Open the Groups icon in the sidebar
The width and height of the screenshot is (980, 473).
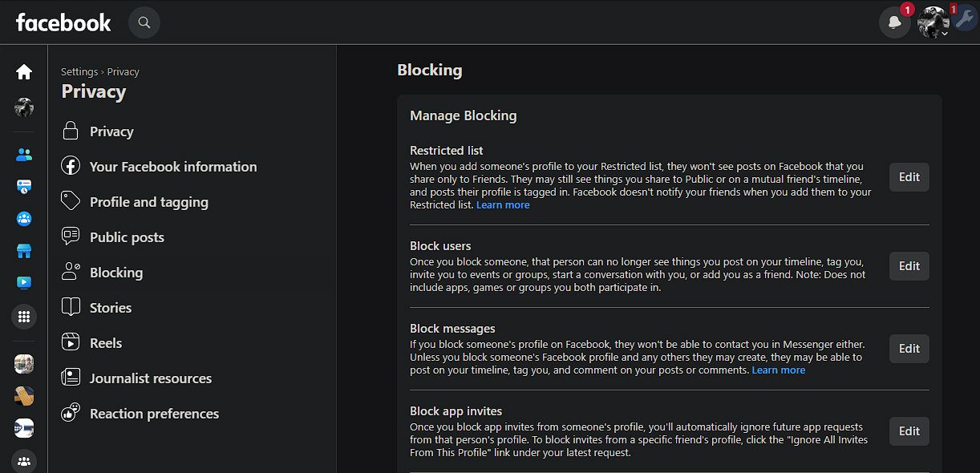tap(24, 218)
